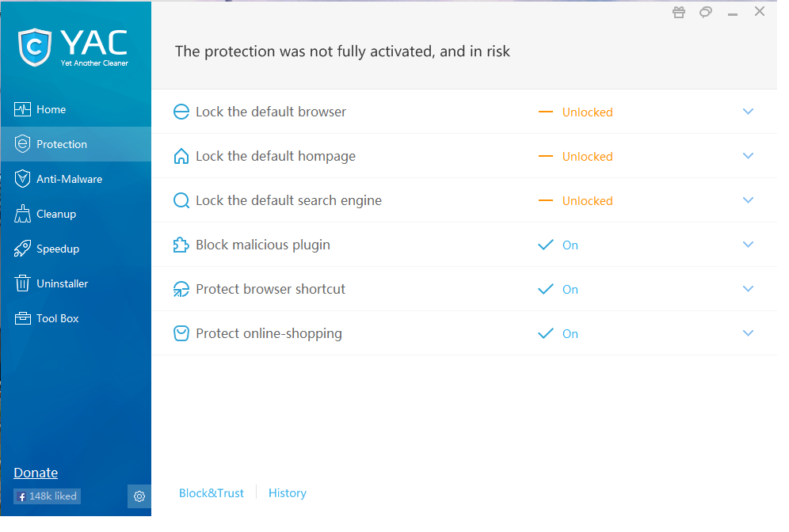Click the Donate link
This screenshot has height=532, width=789.
(36, 473)
